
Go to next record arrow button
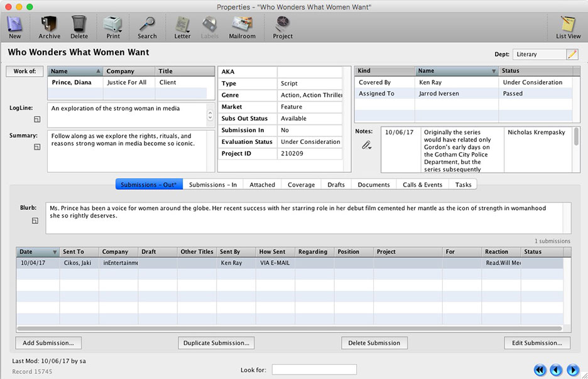tap(573, 370)
